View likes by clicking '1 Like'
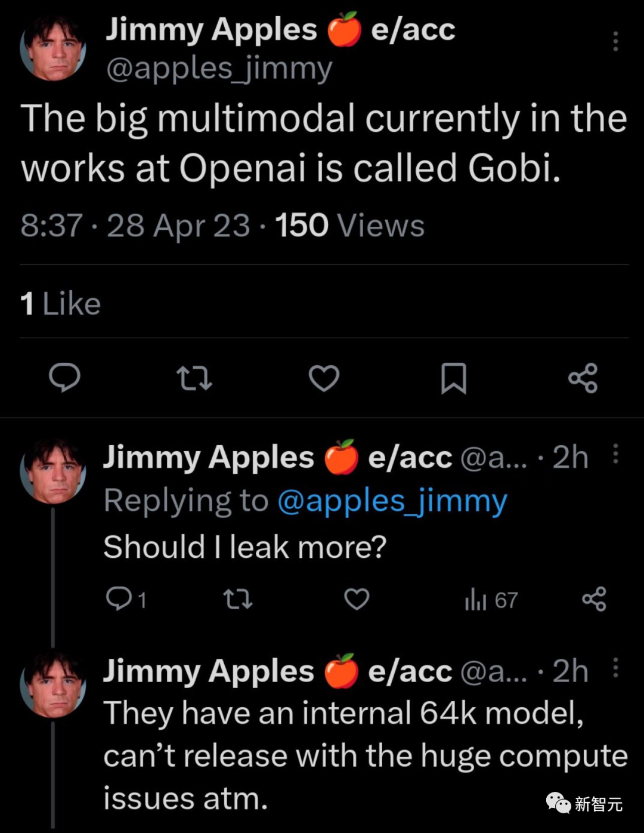The height and width of the screenshot is (833, 644). coord(60,303)
